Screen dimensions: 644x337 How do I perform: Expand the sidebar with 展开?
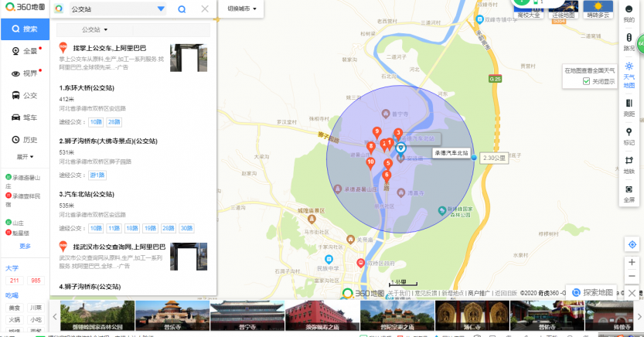[25, 157]
